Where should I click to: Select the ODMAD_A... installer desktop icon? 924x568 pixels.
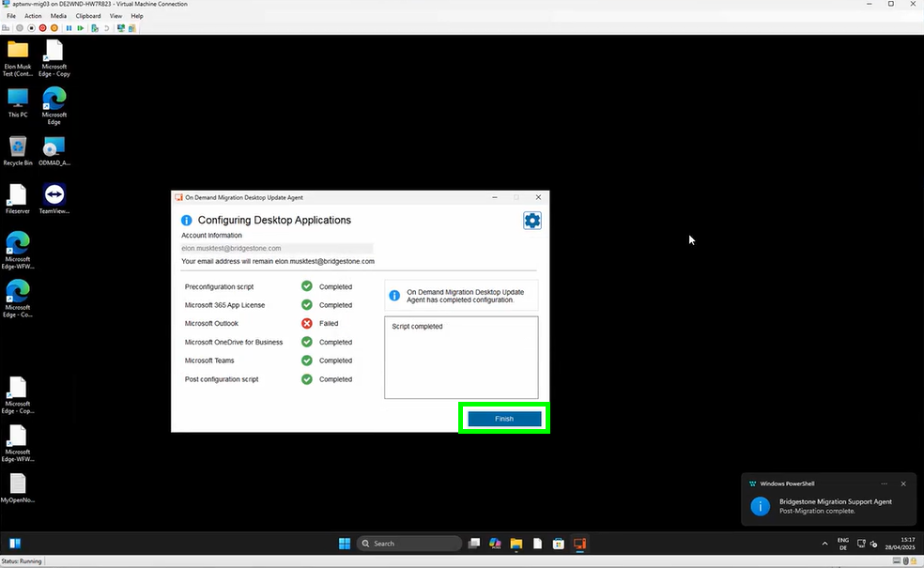pyautogui.click(x=54, y=151)
